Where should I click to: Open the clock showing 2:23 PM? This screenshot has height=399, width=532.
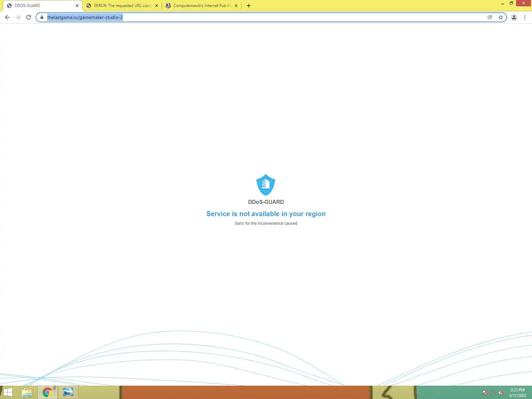click(518, 393)
